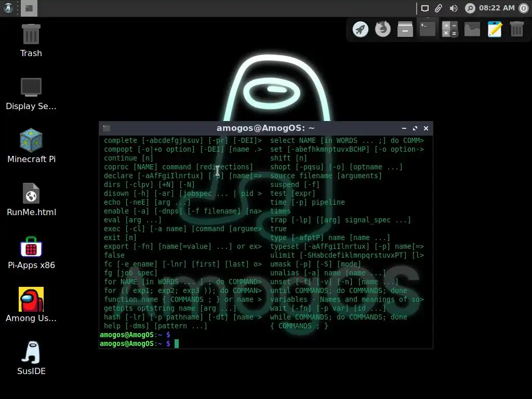This screenshot has width=532, height=399.
Task: Click the 'dirs [-clpv] [+N] [-N]' line
Action: point(149,184)
